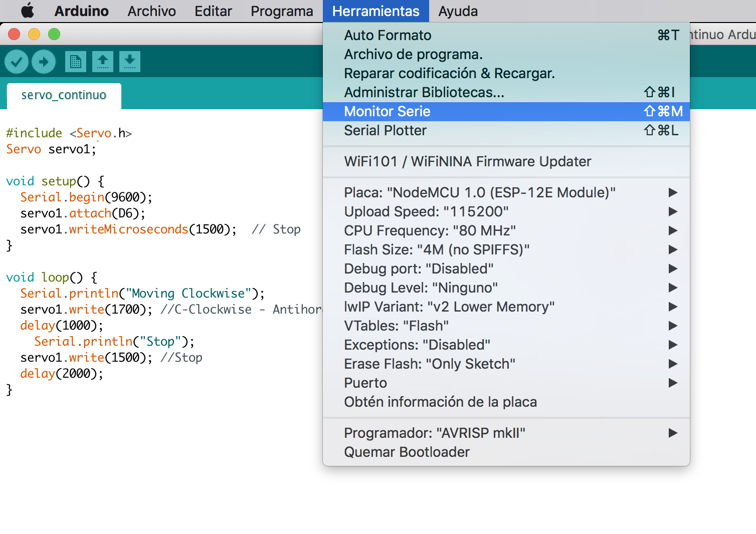
Task: Expand the Erase Flash Only Sketch submenu
Action: click(x=506, y=364)
